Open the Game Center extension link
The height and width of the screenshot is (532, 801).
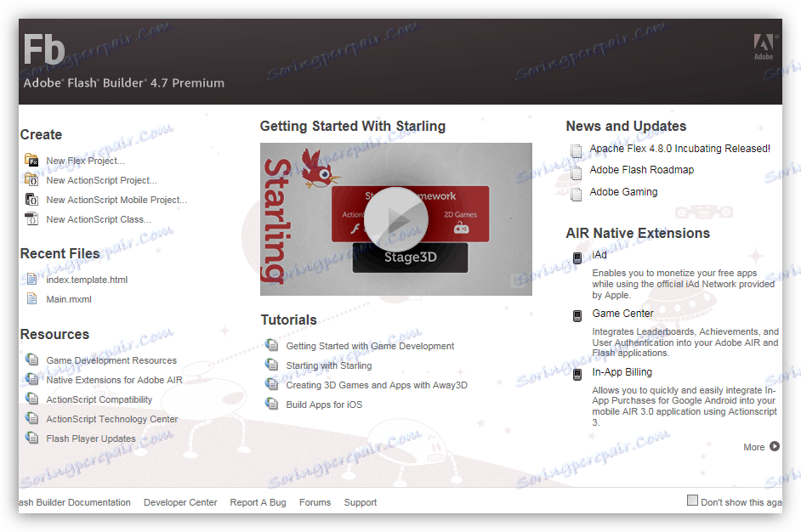point(622,314)
